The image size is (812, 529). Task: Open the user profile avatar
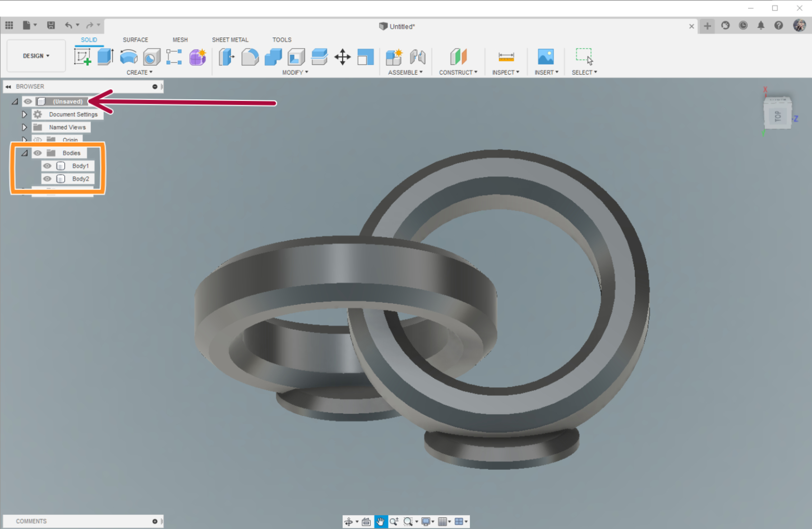pyautogui.click(x=799, y=25)
